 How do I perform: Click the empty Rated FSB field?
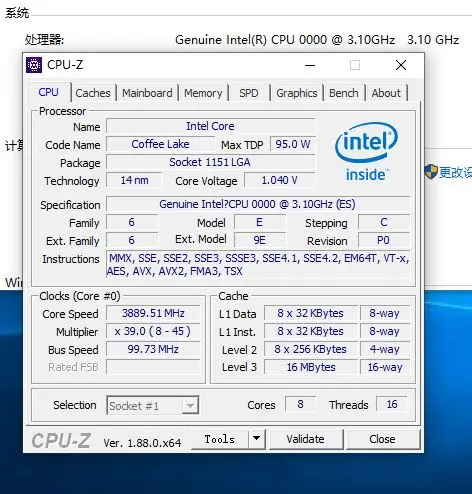click(x=153, y=367)
